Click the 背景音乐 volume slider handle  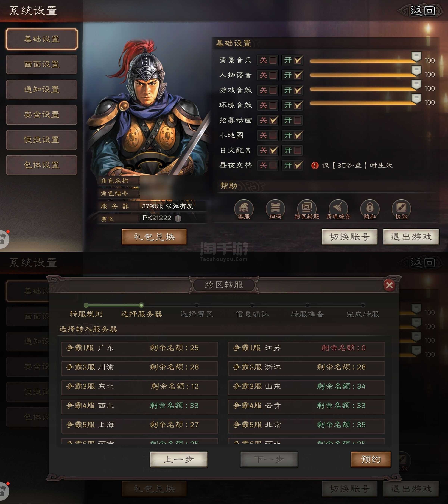click(x=416, y=57)
